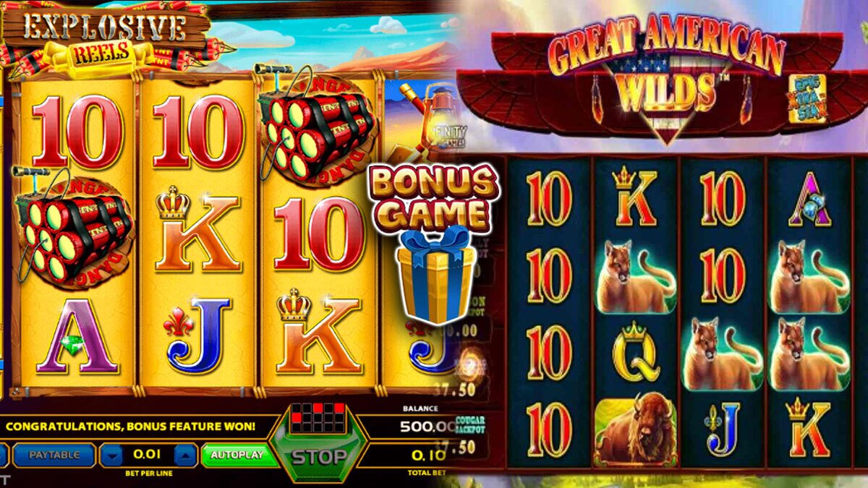The image size is (868, 488).
Task: Start AUTOPLAY mode
Action: pos(232,455)
